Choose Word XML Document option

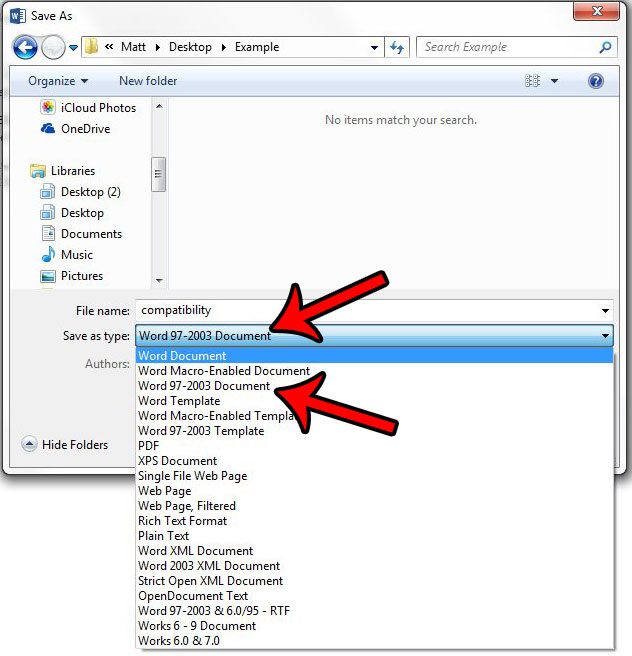click(x=375, y=551)
